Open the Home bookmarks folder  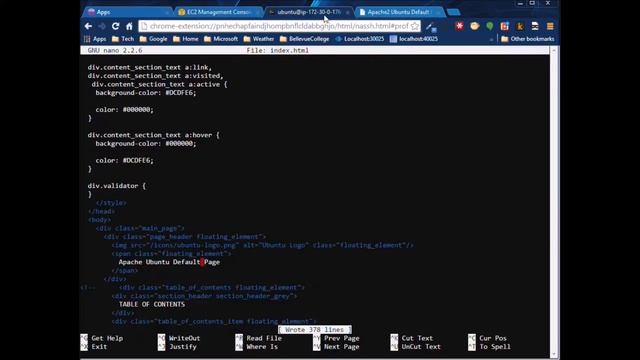tap(186, 39)
